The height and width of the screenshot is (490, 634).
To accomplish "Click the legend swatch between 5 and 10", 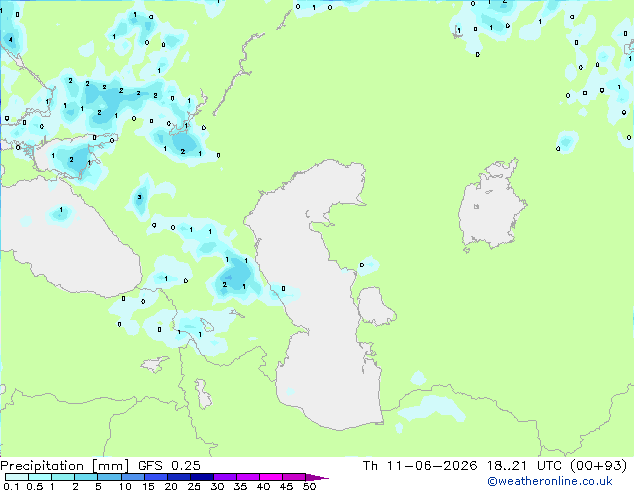I will click(x=109, y=477).
